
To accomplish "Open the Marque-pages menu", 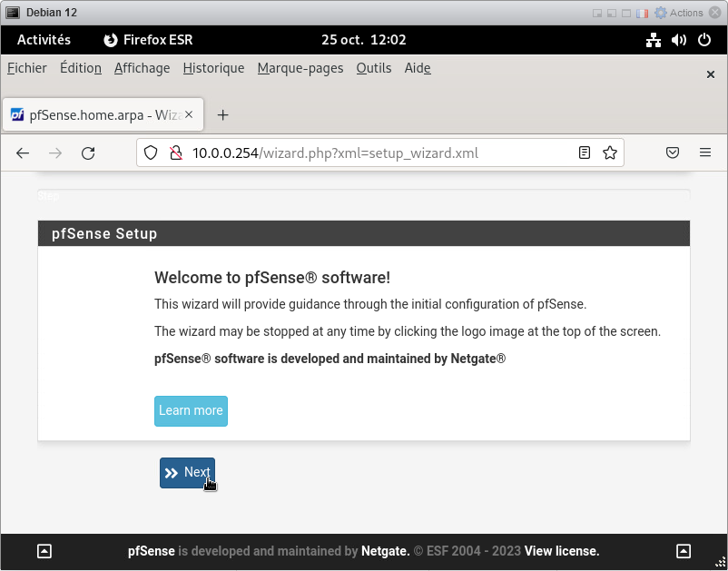I will (x=300, y=68).
